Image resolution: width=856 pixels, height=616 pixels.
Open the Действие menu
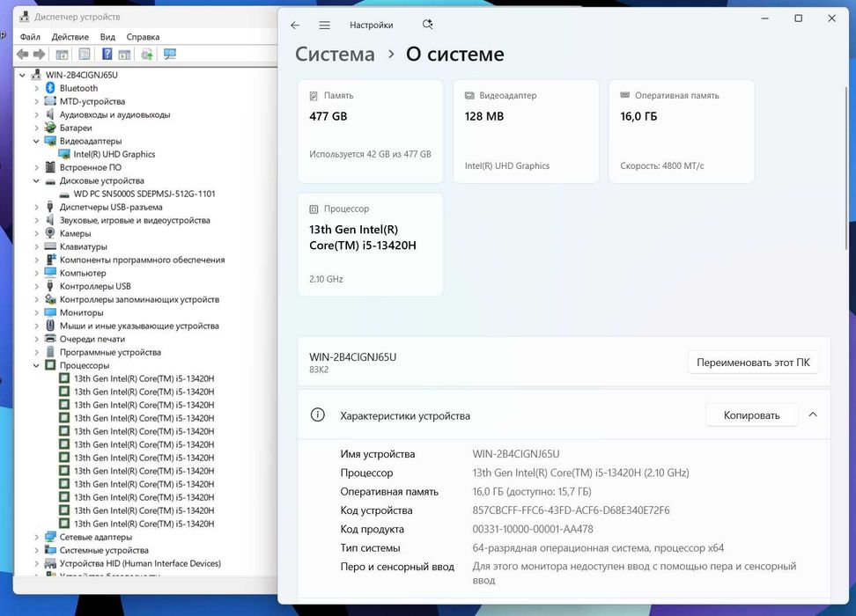(x=70, y=37)
